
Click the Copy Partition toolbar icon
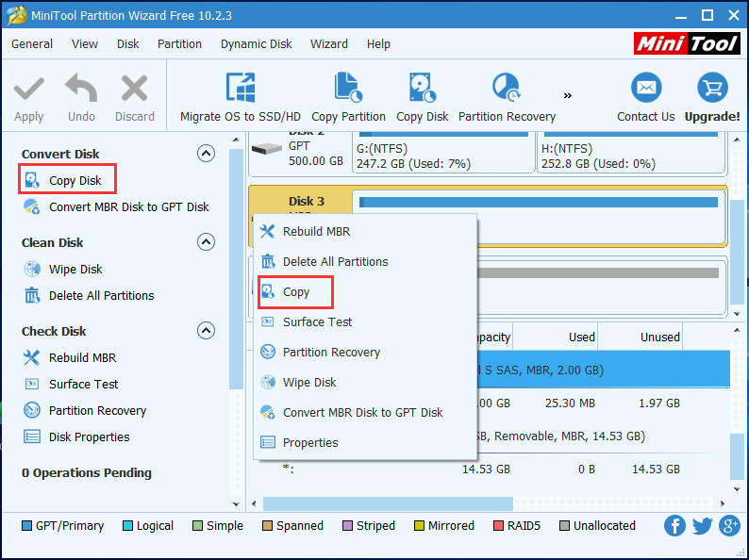[348, 88]
